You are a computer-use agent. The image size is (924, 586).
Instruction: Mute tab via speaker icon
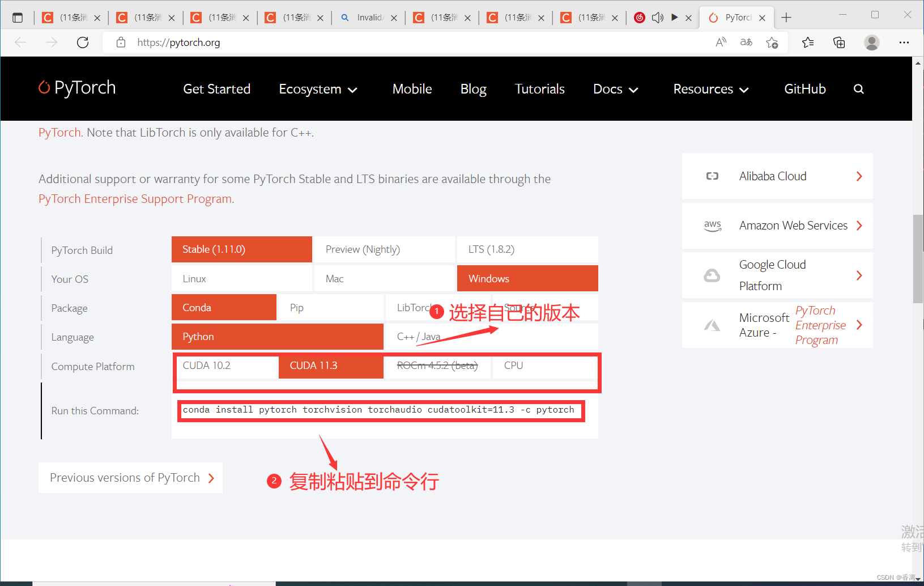pos(657,18)
